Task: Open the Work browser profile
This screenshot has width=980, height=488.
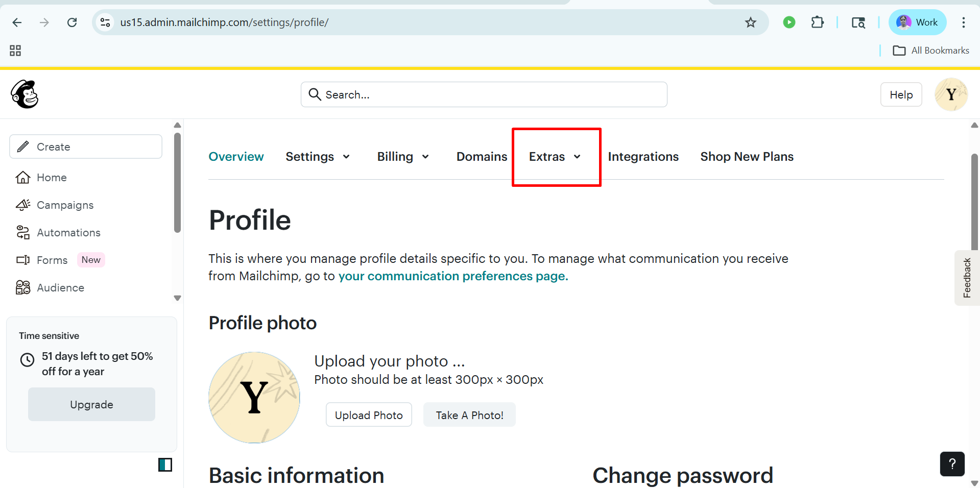Action: [917, 22]
